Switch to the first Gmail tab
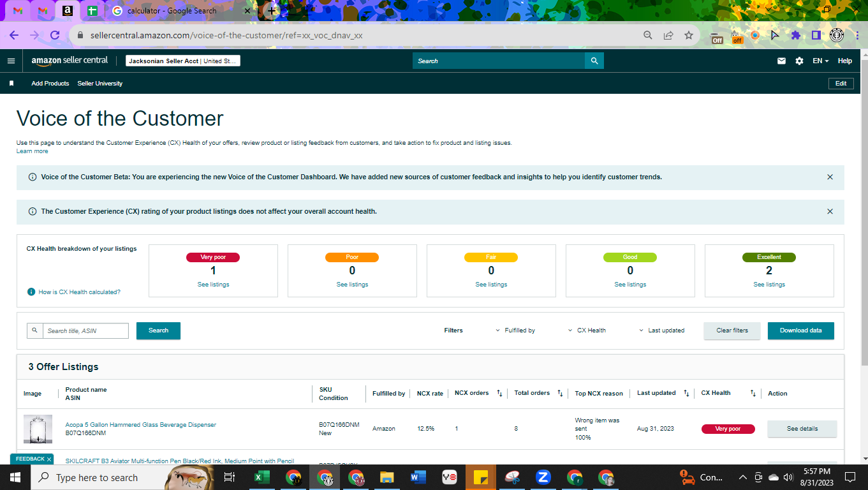This screenshot has width=868, height=490. click(x=18, y=11)
